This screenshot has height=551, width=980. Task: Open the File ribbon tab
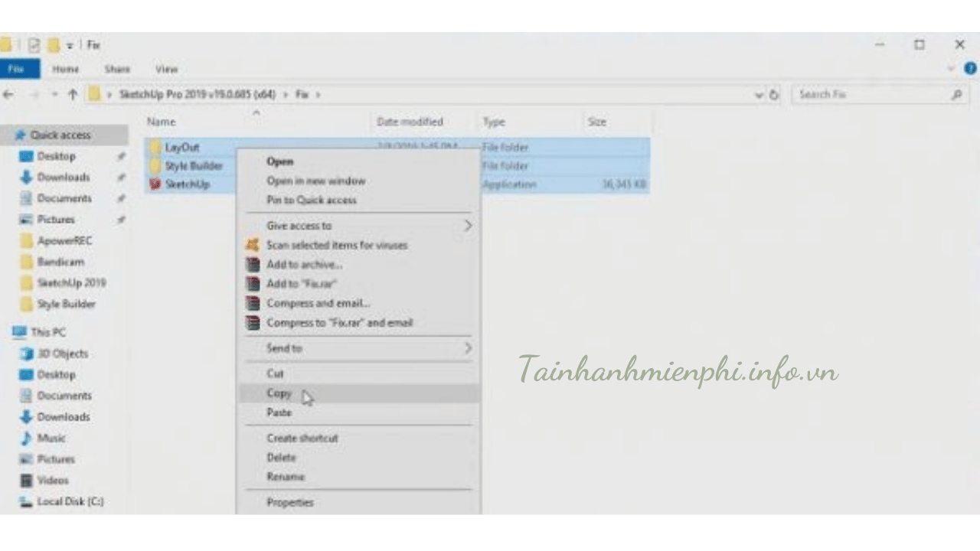click(17, 69)
